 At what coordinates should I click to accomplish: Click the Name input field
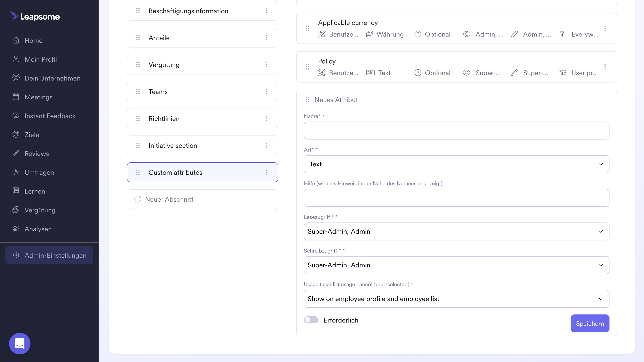click(x=456, y=131)
